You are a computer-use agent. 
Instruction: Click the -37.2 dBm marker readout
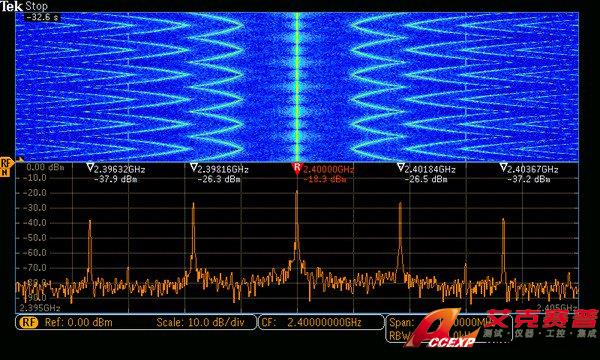click(528, 179)
